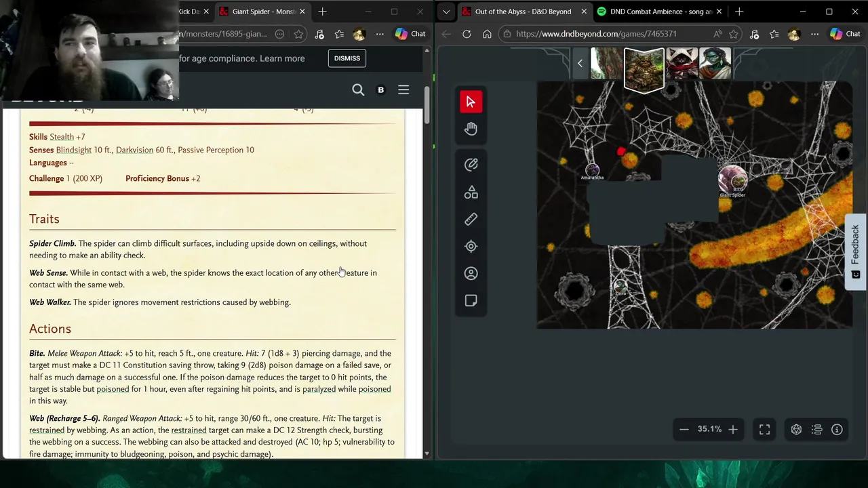This screenshot has height=488, width=868.
Task: Click the restrained link after 'The target is'
Action: click(47, 430)
